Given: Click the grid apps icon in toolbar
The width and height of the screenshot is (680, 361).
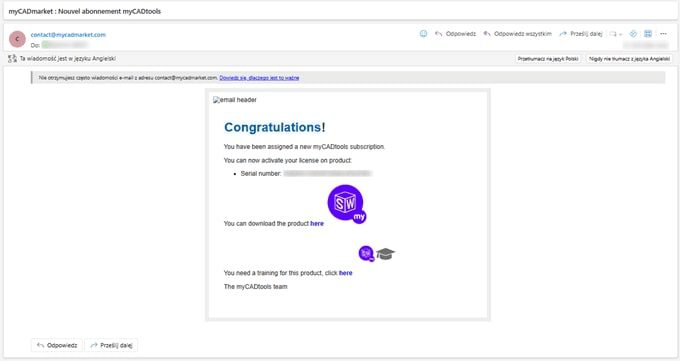Looking at the screenshot, I should point(648,33).
